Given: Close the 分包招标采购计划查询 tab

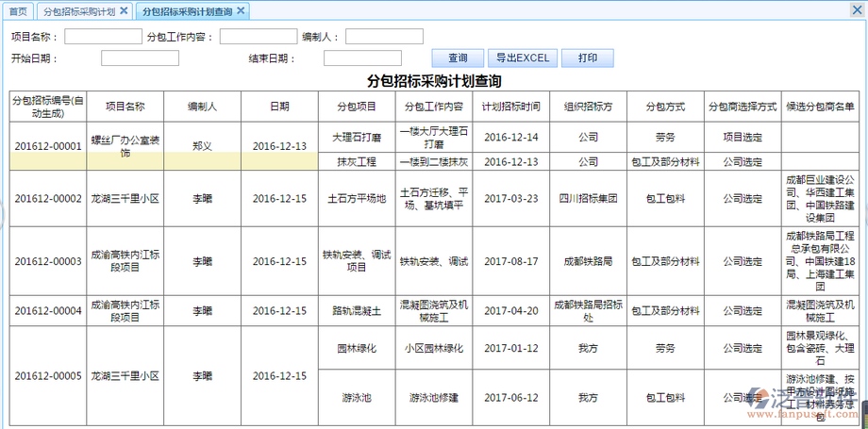Looking at the screenshot, I should tap(241, 11).
